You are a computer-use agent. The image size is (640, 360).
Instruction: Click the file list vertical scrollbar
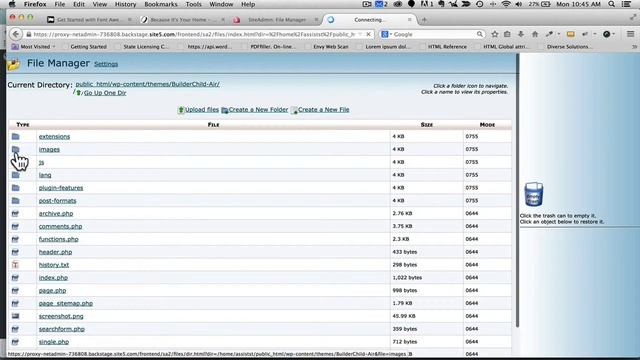click(517, 190)
